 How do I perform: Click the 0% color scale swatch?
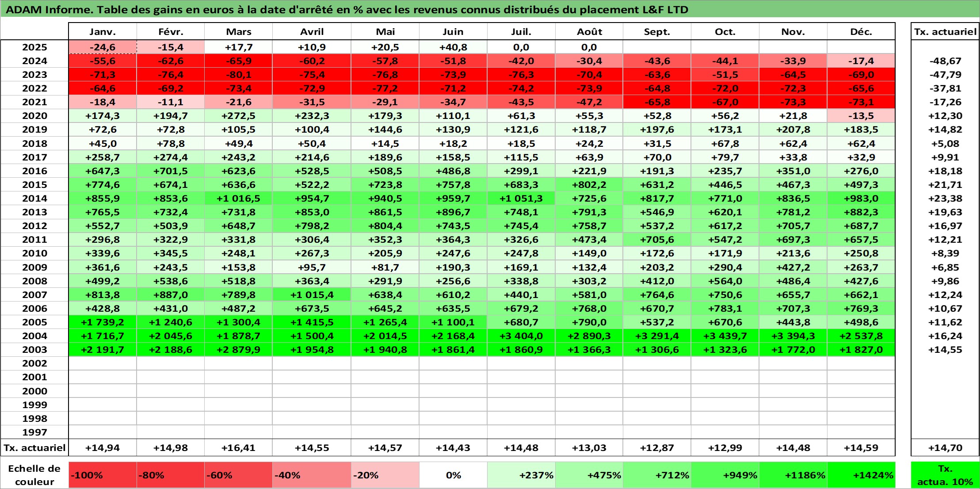[453, 475]
